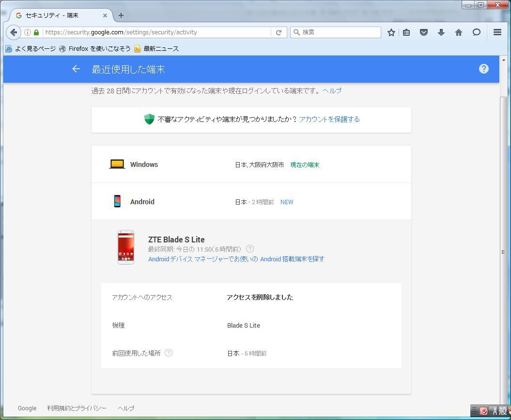Open Android デバイス マネージャー link
This screenshot has width=511, height=420.
click(x=236, y=259)
